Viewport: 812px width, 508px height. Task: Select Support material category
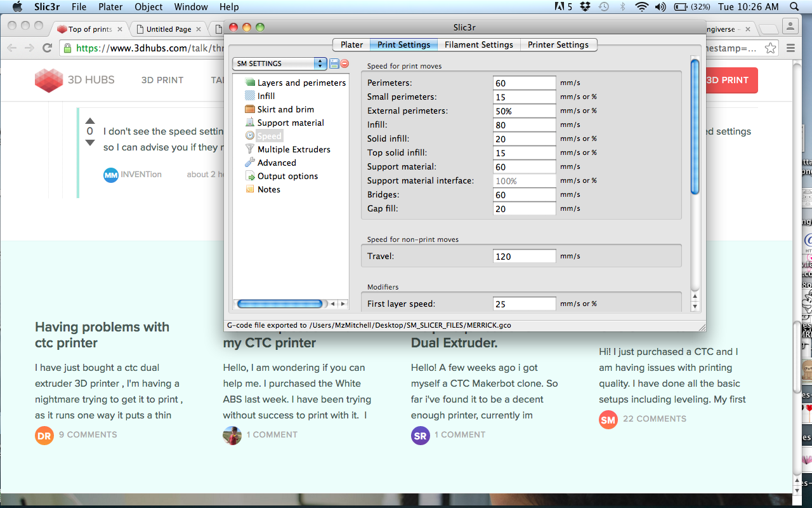[x=290, y=123]
